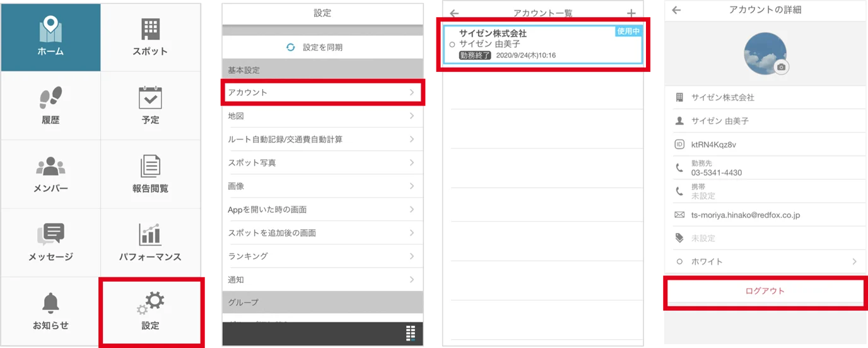The width and height of the screenshot is (868, 348).
Task: Tap the camera icon on the profile photo
Action: pyautogui.click(x=782, y=67)
